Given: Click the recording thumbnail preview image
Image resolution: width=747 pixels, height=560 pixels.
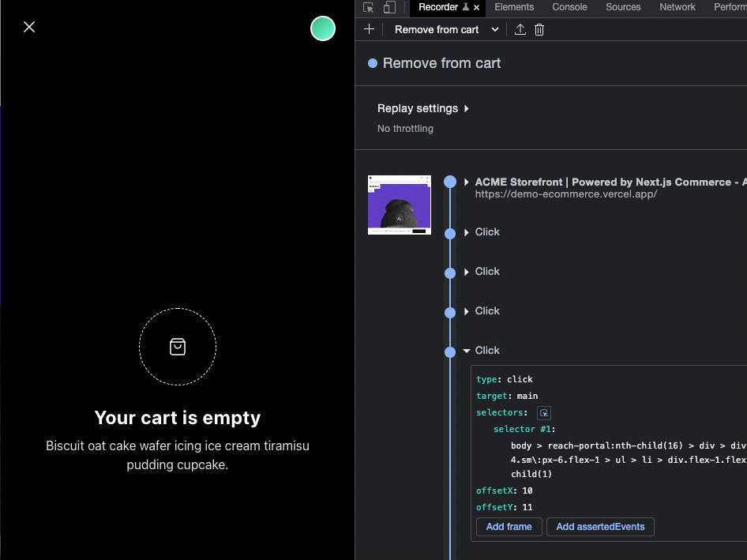Looking at the screenshot, I should [399, 205].
